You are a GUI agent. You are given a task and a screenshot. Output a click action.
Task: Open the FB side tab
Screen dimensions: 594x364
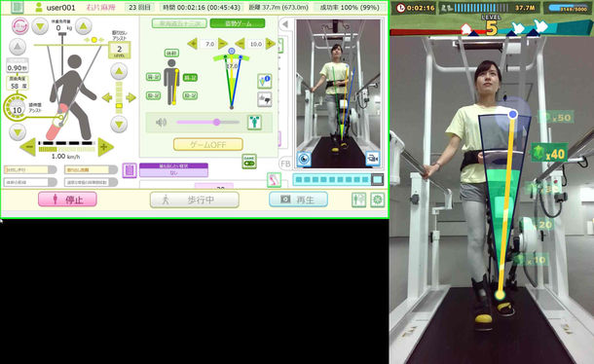[x=285, y=164]
